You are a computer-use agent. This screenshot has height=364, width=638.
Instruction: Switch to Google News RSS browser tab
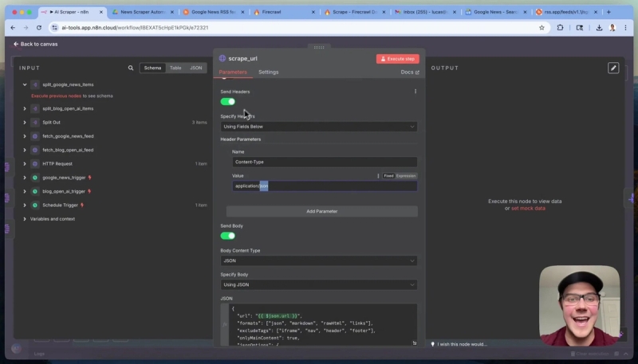tap(214, 12)
